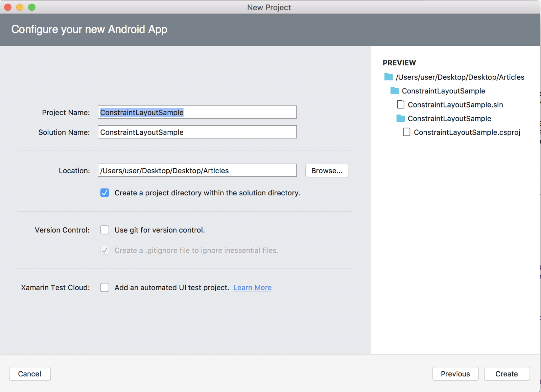Screen dimensions: 541x392
Task: Enable git for version control
Action: pos(105,230)
